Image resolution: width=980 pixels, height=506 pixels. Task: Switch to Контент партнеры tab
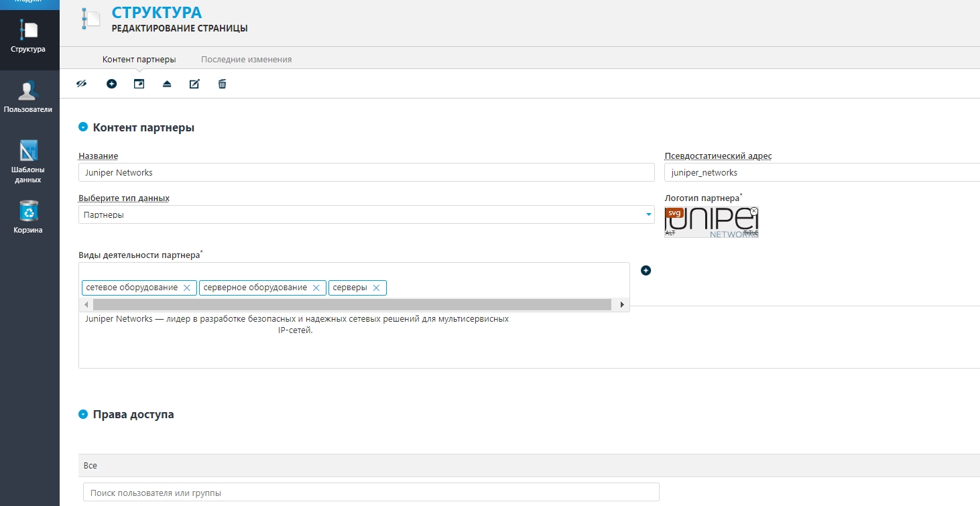[139, 59]
